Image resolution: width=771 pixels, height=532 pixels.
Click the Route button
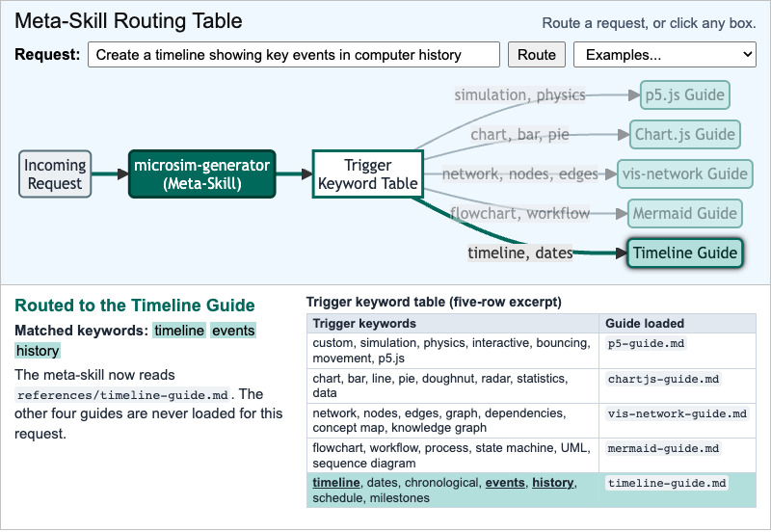pos(537,55)
